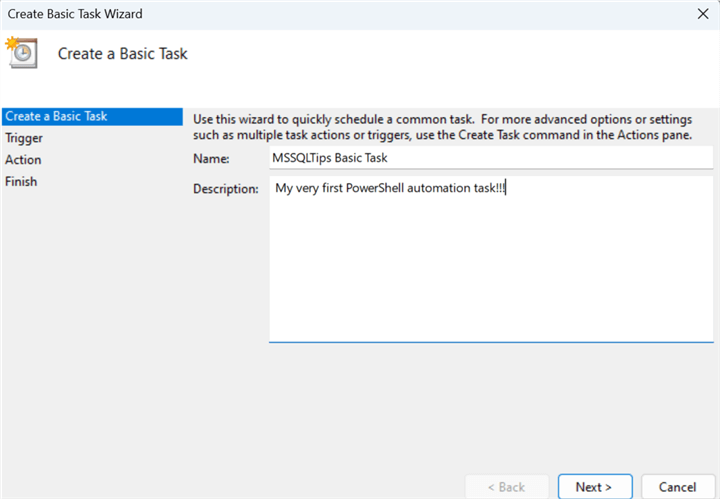This screenshot has width=720, height=499.
Task: Click the "Create Basic Task Wizard" title bar text
Action: (x=73, y=14)
